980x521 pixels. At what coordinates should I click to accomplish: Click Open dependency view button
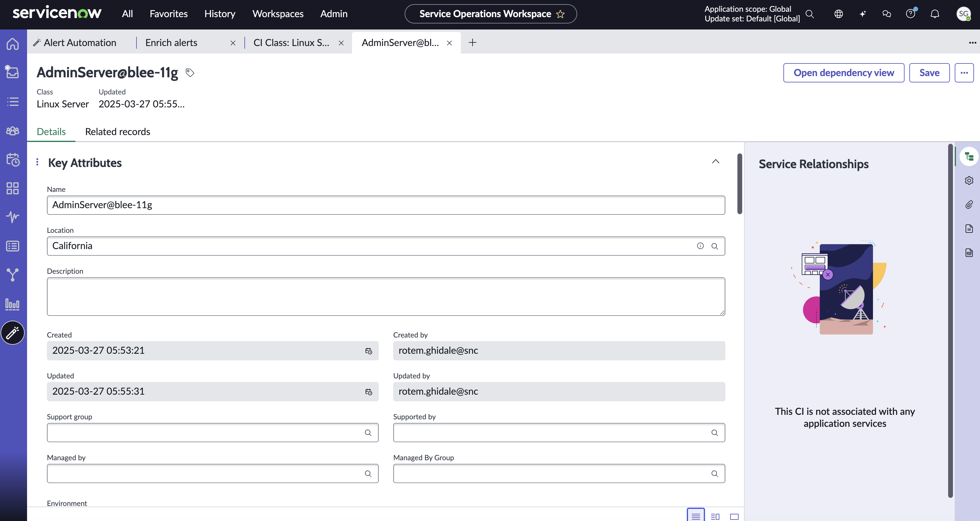coord(844,73)
